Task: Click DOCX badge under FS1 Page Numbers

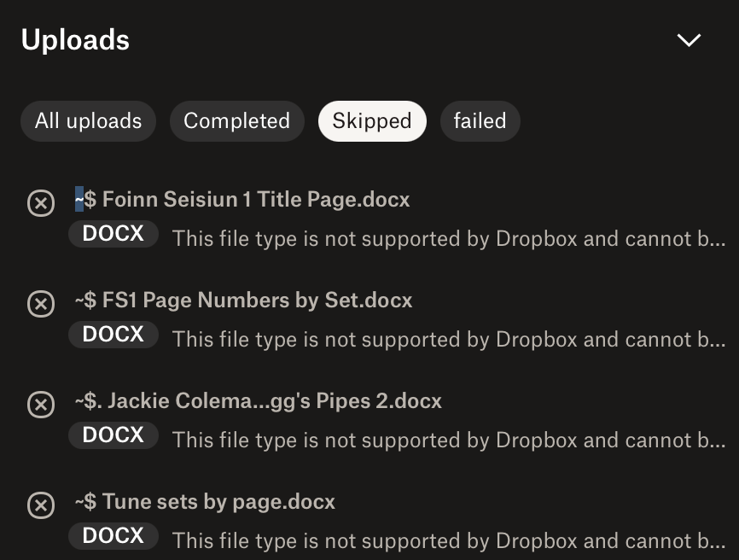Action: [x=113, y=335]
